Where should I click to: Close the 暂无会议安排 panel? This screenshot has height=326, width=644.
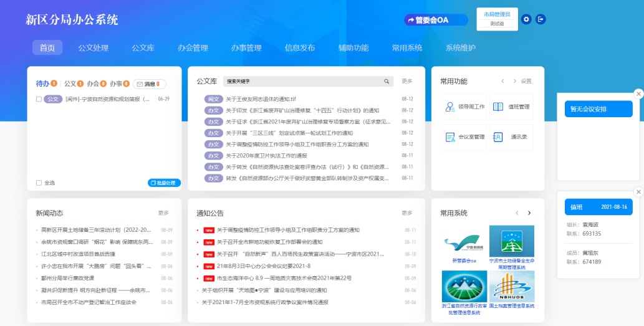tap(638, 93)
